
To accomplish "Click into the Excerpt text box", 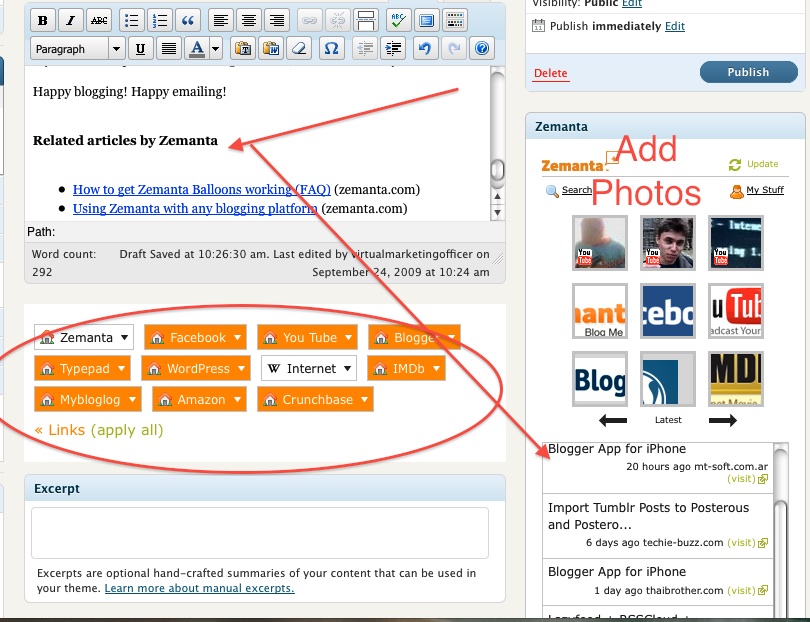I will pyautogui.click(x=260, y=533).
